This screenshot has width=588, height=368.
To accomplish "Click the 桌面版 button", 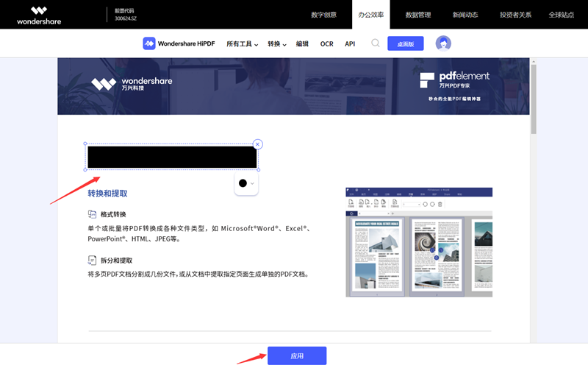I will (406, 43).
